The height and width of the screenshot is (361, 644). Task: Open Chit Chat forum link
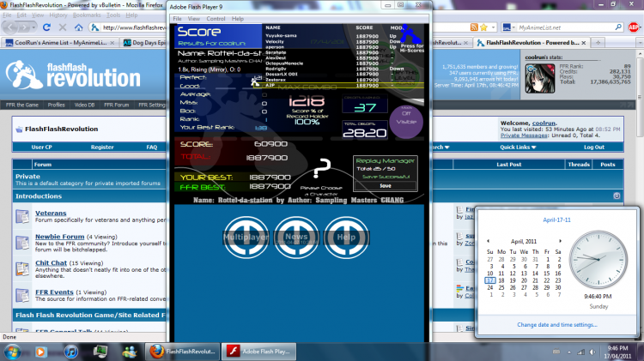click(51, 263)
